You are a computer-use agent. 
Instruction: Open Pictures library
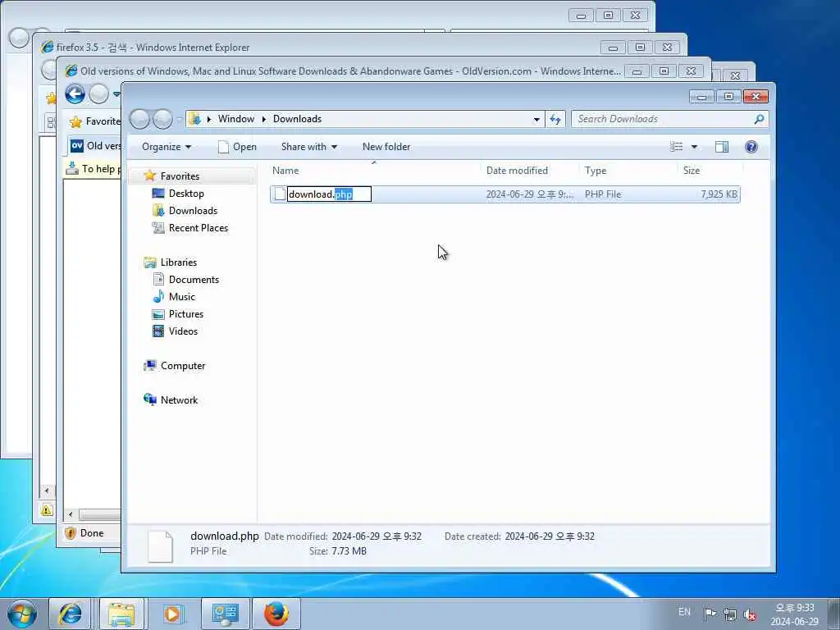pyautogui.click(x=186, y=314)
